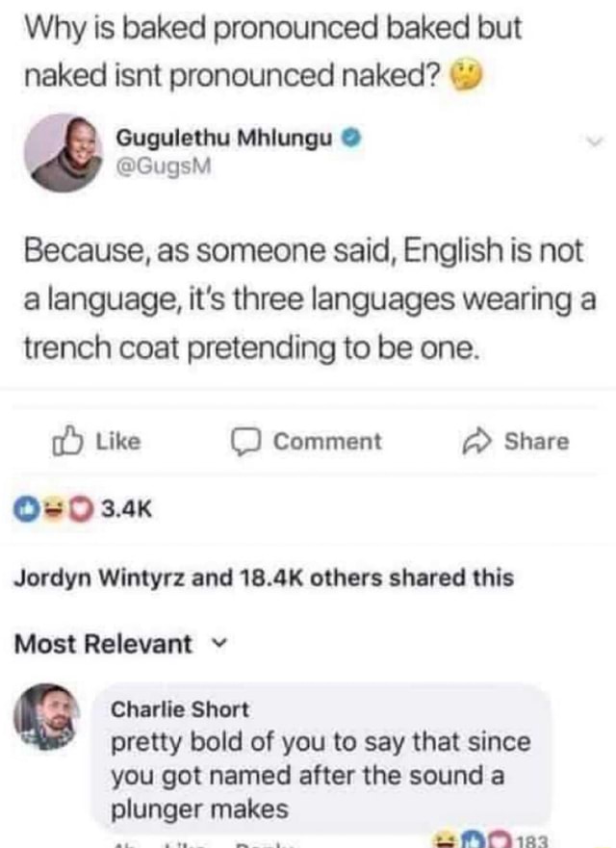616x848 pixels.
Task: Click the laughing face reaction icon
Action: coord(54,509)
